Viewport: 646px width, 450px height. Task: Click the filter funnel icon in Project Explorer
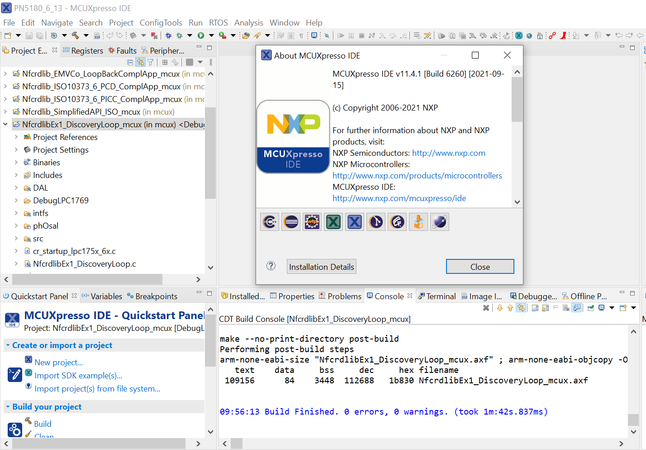tap(151, 62)
